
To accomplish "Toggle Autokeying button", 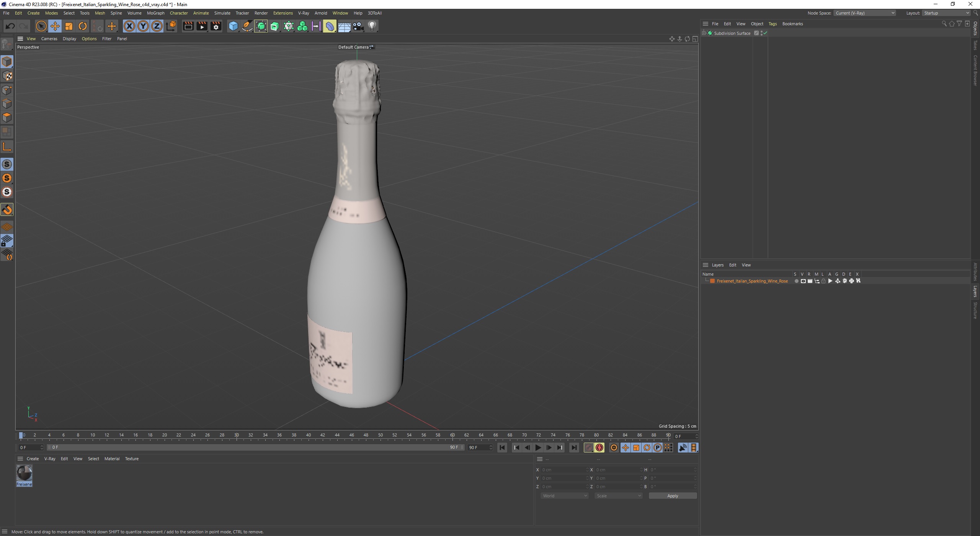I will [599, 448].
